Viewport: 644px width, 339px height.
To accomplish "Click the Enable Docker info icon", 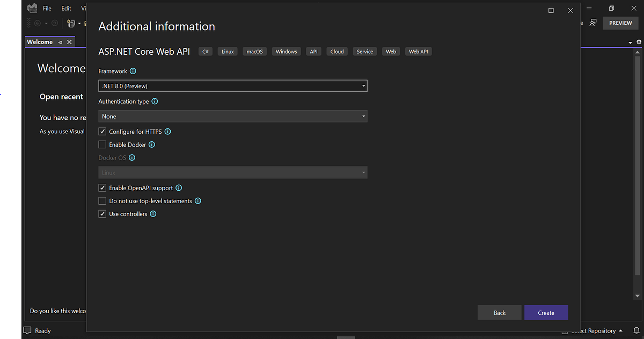I will (x=151, y=144).
